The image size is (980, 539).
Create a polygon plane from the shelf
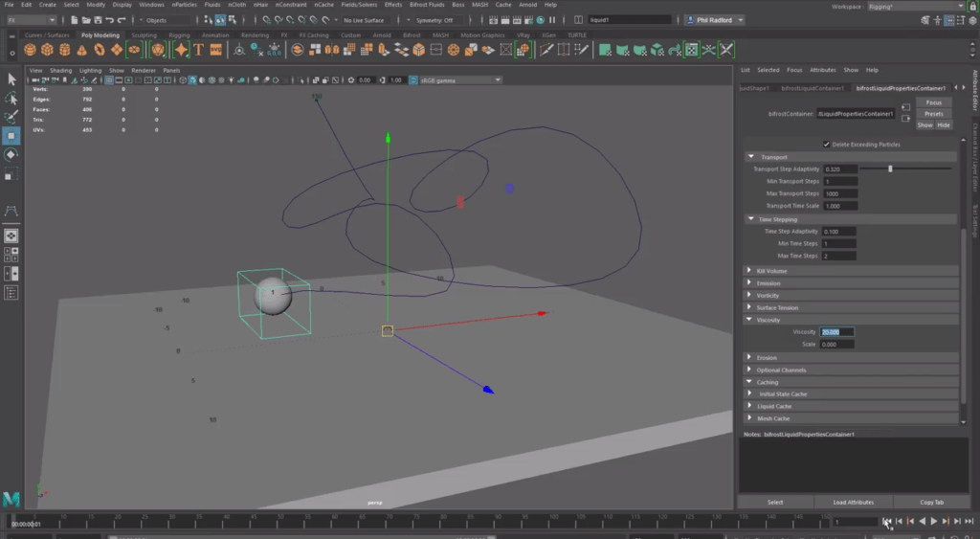(117, 50)
